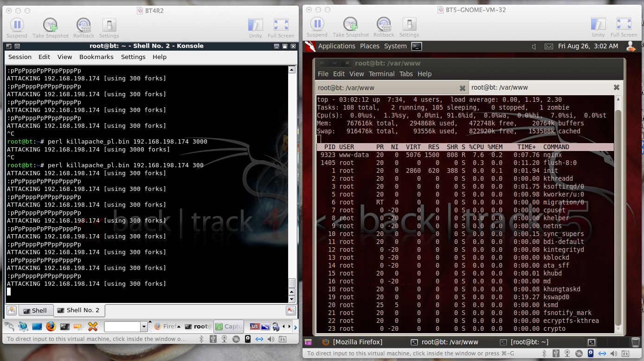Screen dimensions: 644x361
Task: Open Settings for the BT4R2 VM
Action: [109, 28]
